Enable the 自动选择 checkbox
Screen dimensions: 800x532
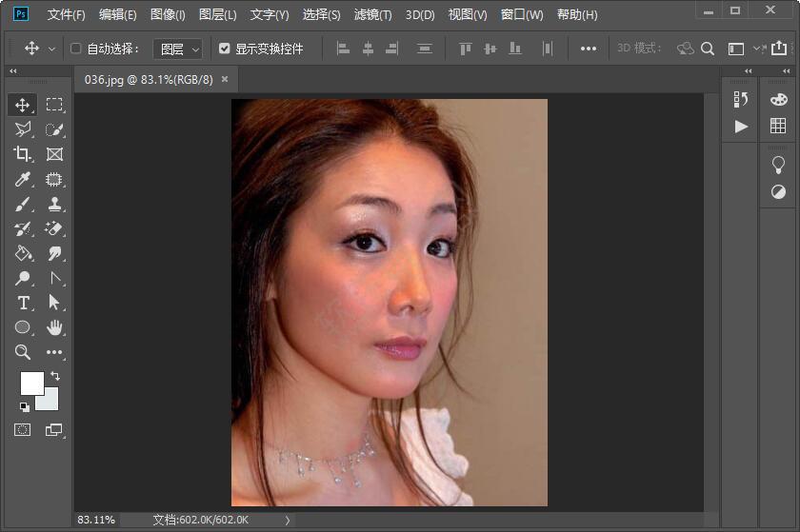(x=76, y=49)
